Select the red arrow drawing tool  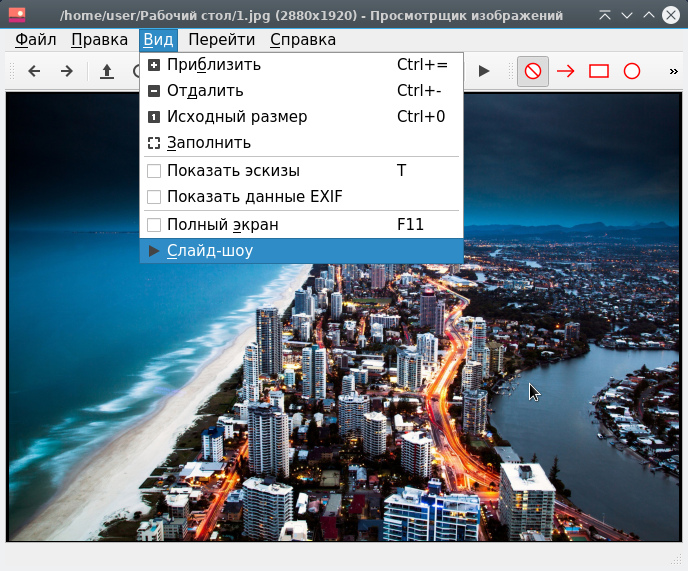pyautogui.click(x=566, y=71)
